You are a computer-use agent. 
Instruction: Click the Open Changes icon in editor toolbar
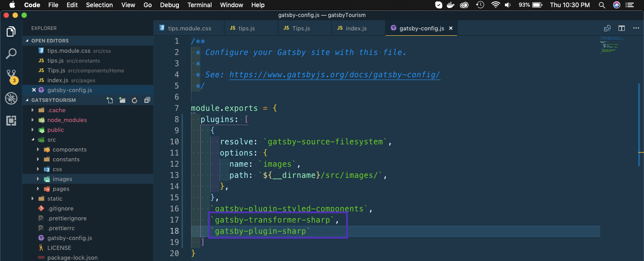point(607,28)
